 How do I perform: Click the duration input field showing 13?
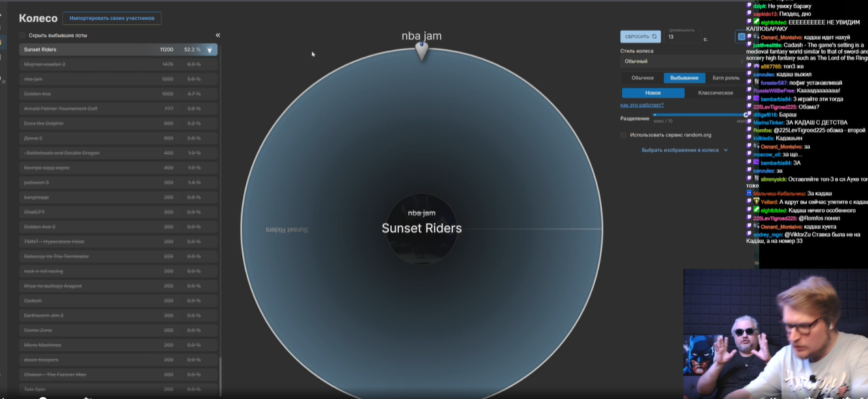click(684, 38)
